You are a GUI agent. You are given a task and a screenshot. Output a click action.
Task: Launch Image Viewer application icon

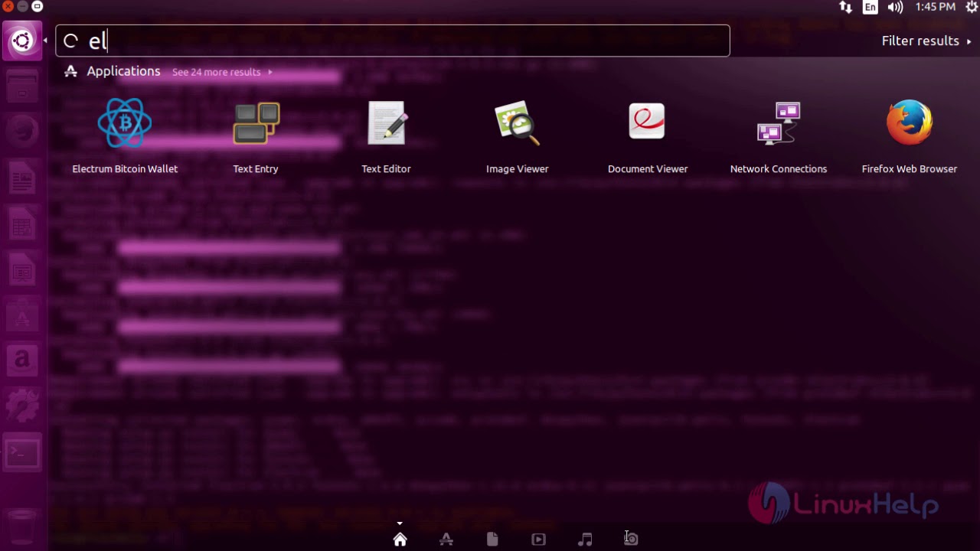518,123
